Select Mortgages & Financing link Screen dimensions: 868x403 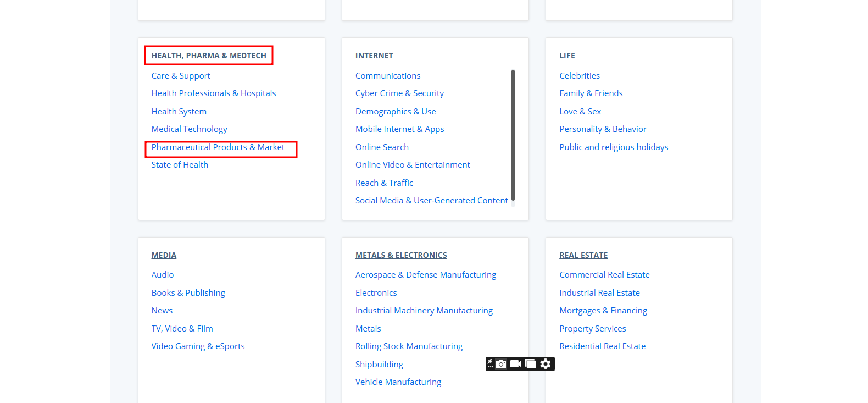pos(603,311)
